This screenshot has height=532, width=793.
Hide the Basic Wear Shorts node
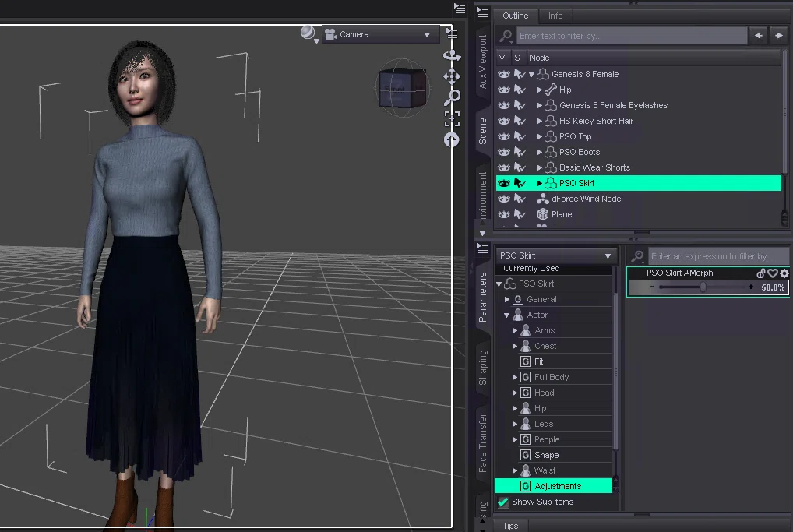(x=504, y=167)
